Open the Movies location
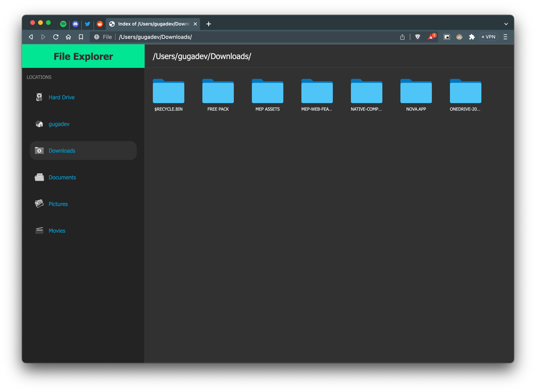 point(57,230)
